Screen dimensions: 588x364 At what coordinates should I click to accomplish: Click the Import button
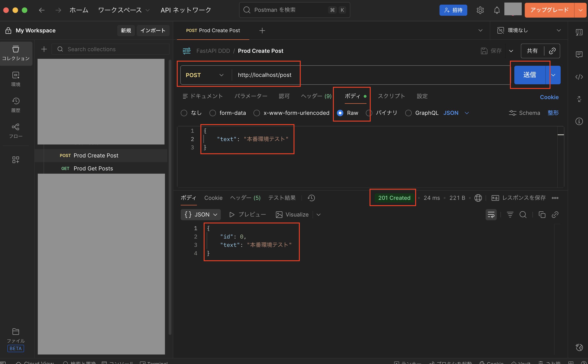pyautogui.click(x=153, y=31)
